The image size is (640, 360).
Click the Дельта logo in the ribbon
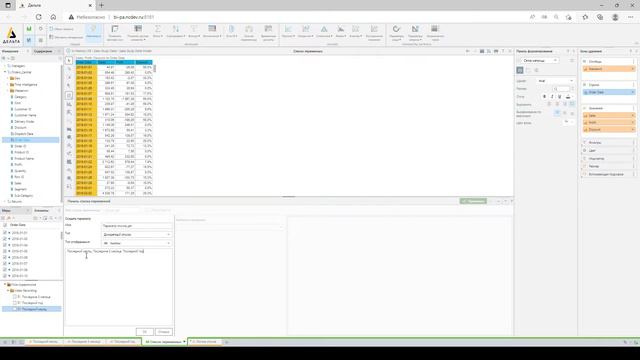[11, 35]
